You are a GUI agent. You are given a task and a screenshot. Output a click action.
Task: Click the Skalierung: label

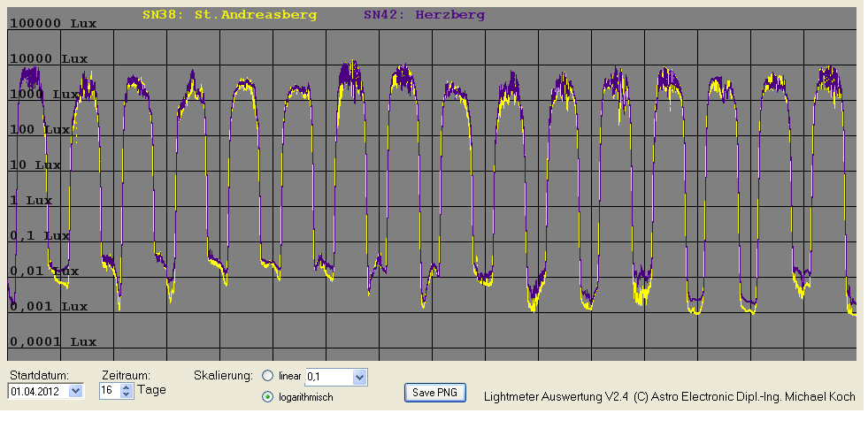pyautogui.click(x=224, y=376)
